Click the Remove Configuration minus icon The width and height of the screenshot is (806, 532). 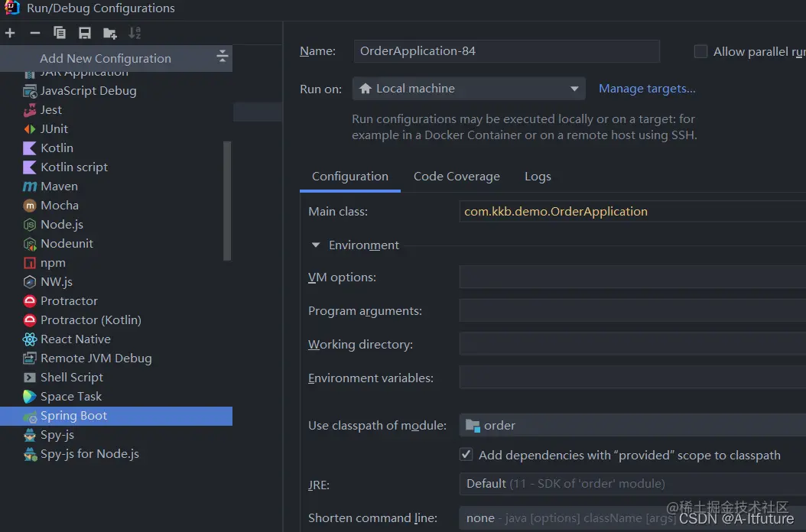[35, 34]
